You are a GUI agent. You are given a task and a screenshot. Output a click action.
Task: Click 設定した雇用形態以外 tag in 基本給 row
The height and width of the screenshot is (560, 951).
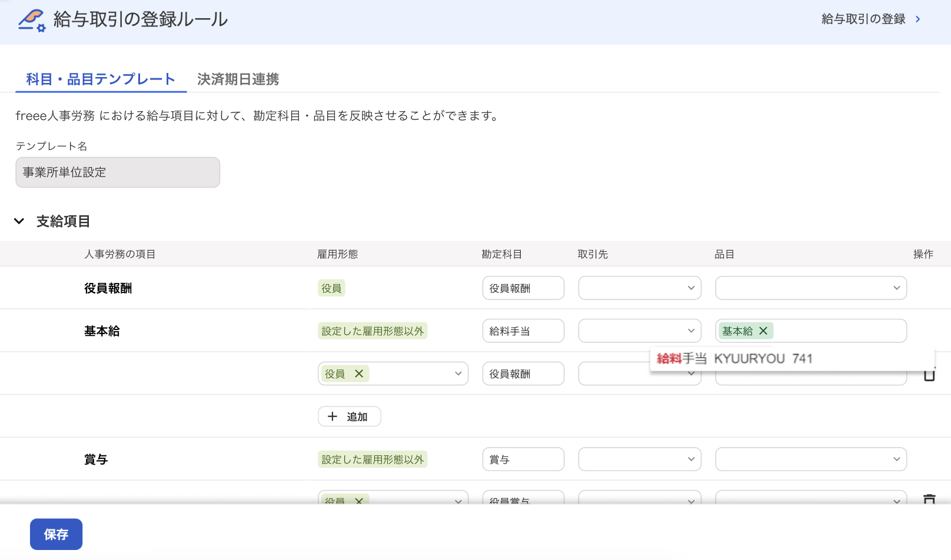tap(373, 331)
